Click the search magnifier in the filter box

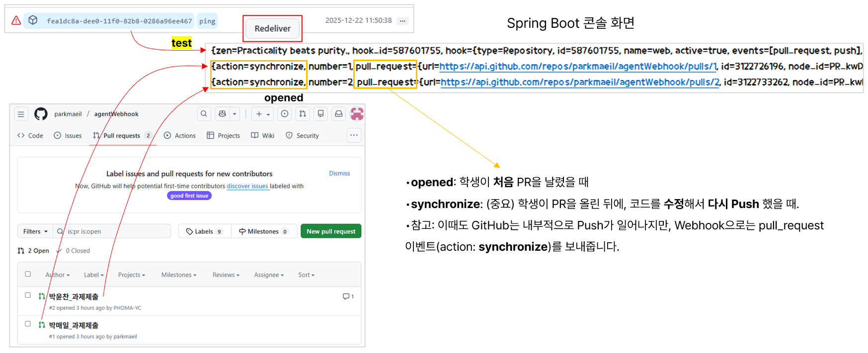click(60, 231)
